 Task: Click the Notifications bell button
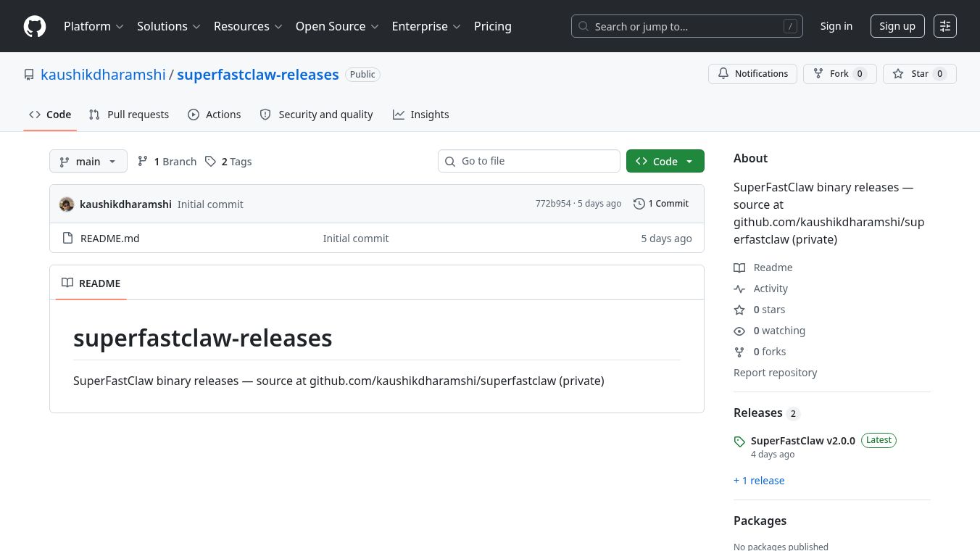click(753, 74)
